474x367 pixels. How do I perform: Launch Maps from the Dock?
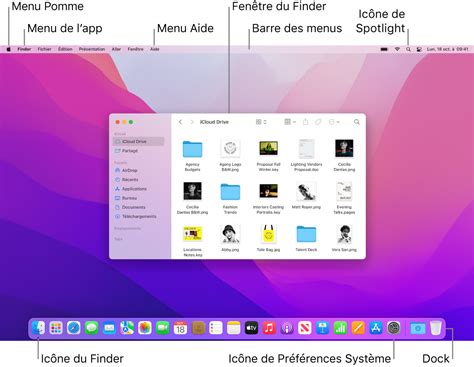click(x=127, y=328)
